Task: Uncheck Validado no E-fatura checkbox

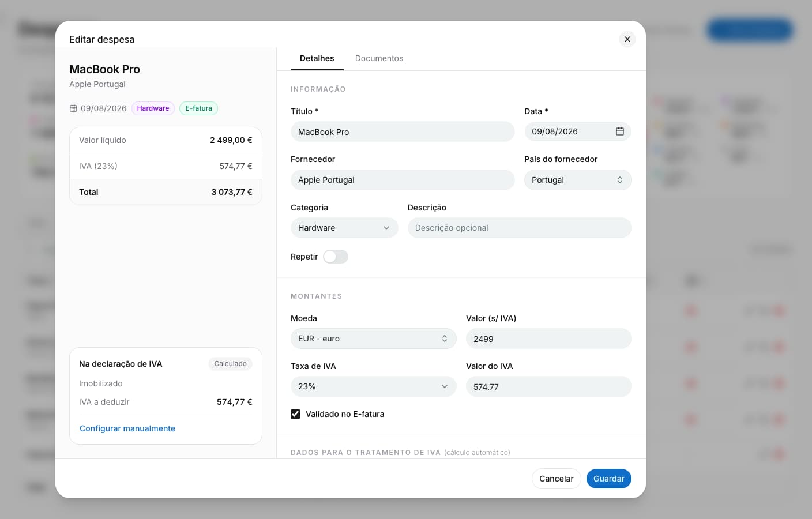Action: coord(295,414)
